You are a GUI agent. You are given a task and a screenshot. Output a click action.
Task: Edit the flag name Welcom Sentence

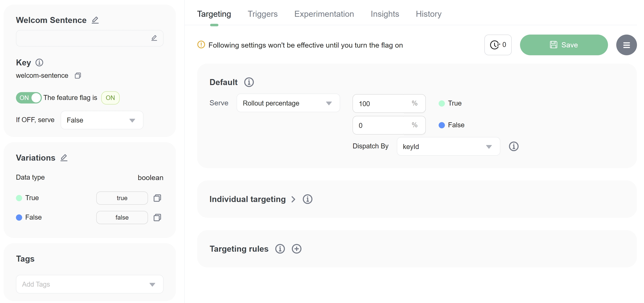click(x=95, y=20)
